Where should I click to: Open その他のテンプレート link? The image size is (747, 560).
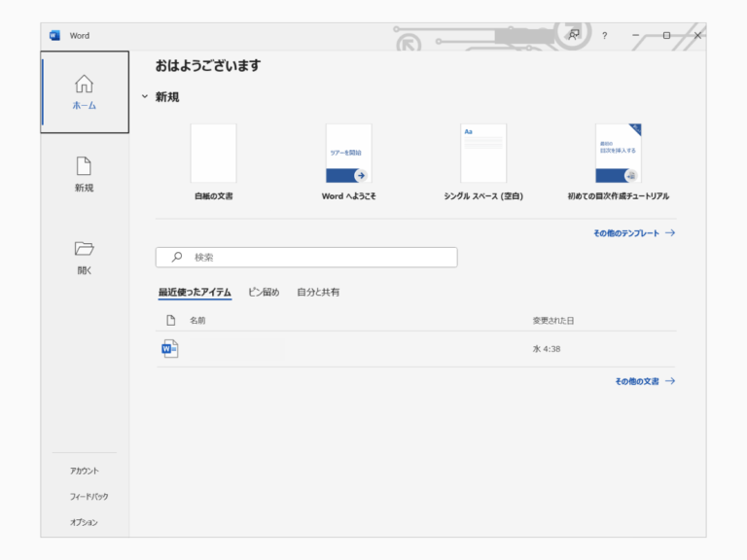(x=633, y=233)
